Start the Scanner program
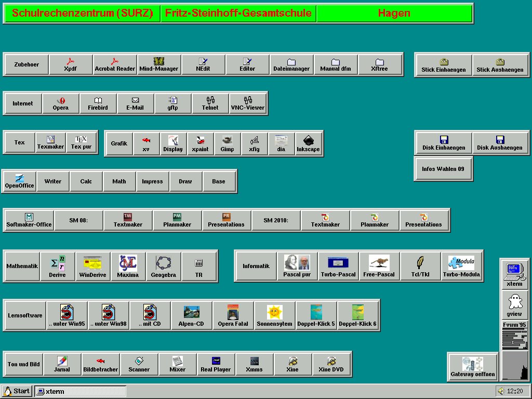532x399 pixels. 139,364
